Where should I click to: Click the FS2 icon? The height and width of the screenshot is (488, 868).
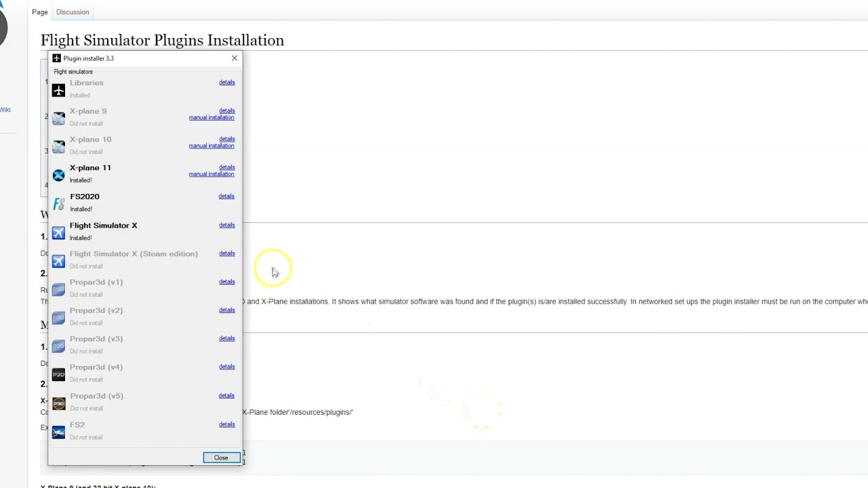(58, 432)
